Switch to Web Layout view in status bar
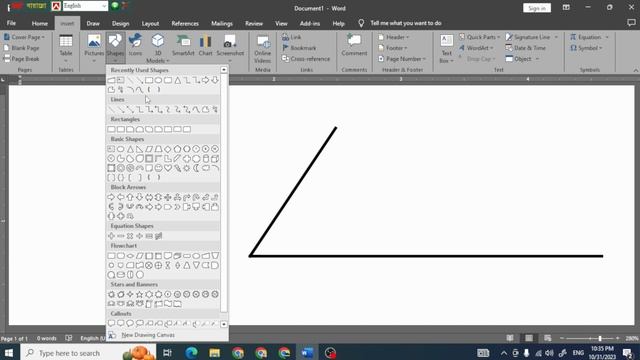 coord(547,338)
